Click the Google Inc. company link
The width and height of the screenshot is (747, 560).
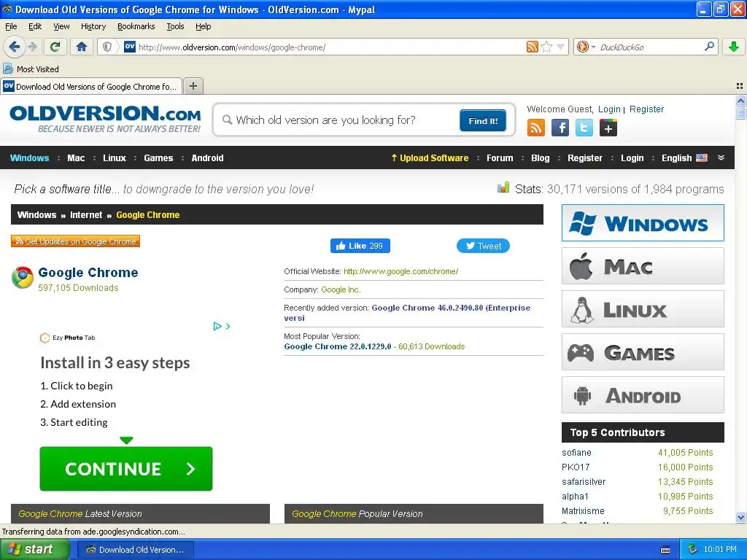[341, 289]
